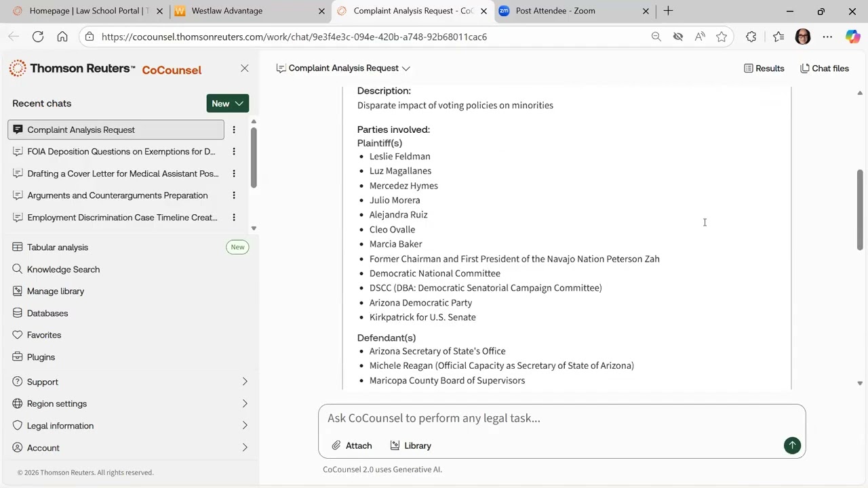Expand the Support submenu

130,382
